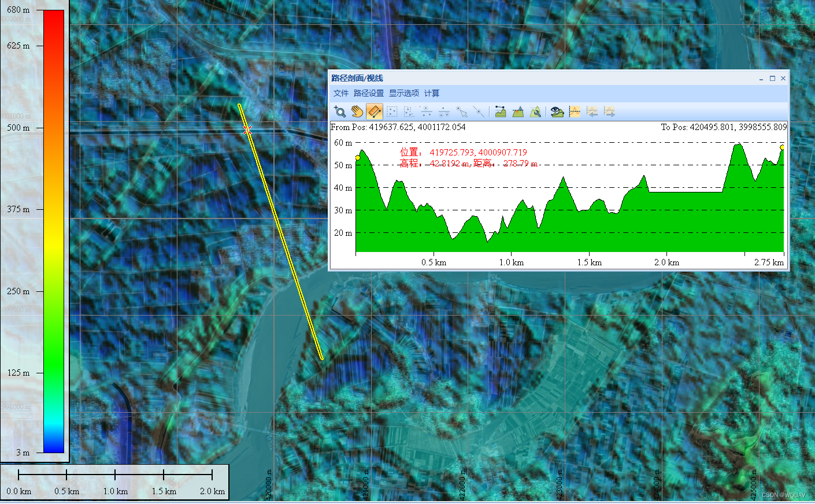
Task: Open the 显示选项 menu
Action: (x=403, y=93)
